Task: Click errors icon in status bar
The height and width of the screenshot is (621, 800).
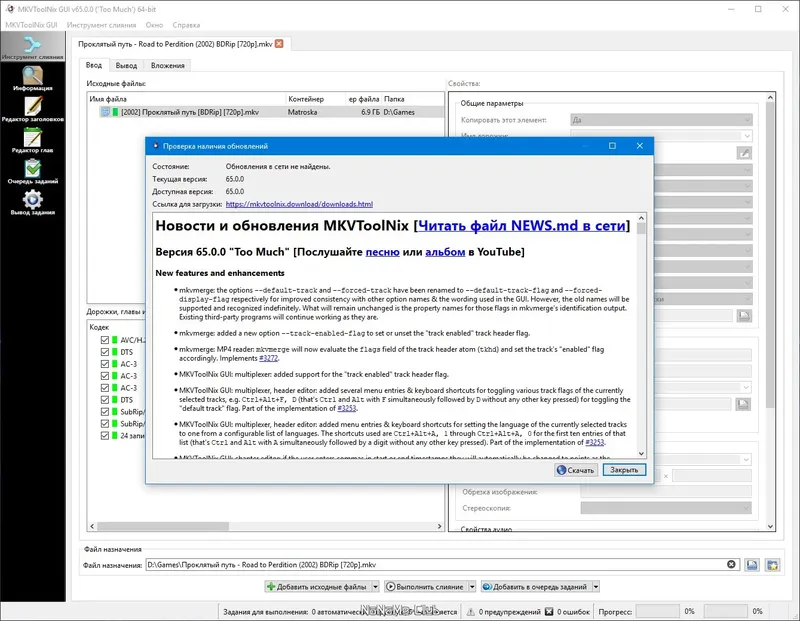Action: pyautogui.click(x=549, y=611)
